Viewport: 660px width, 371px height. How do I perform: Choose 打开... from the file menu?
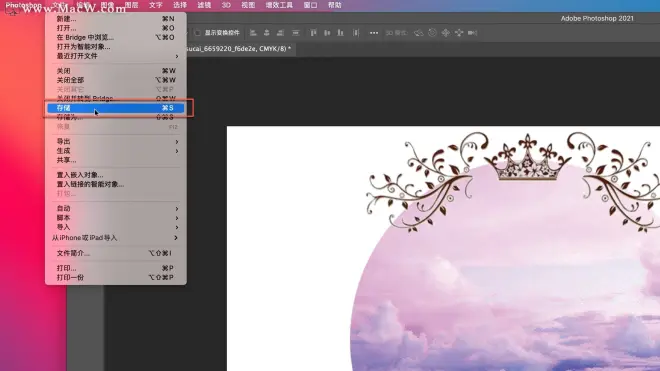point(116,28)
